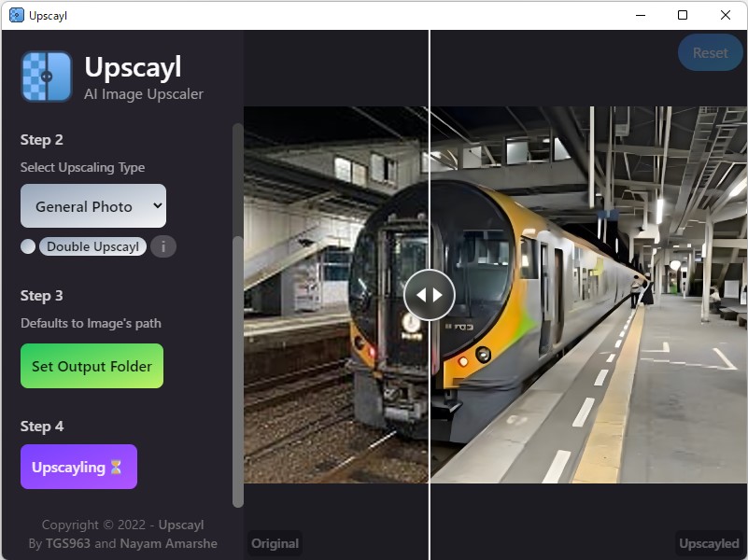This screenshot has height=560, width=748.
Task: Click the upscayled train image preview
Action: click(588, 295)
